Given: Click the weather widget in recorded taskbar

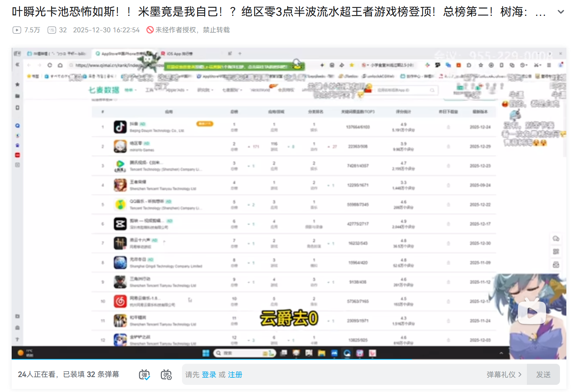Looking at the screenshot, I should [x=26, y=353].
